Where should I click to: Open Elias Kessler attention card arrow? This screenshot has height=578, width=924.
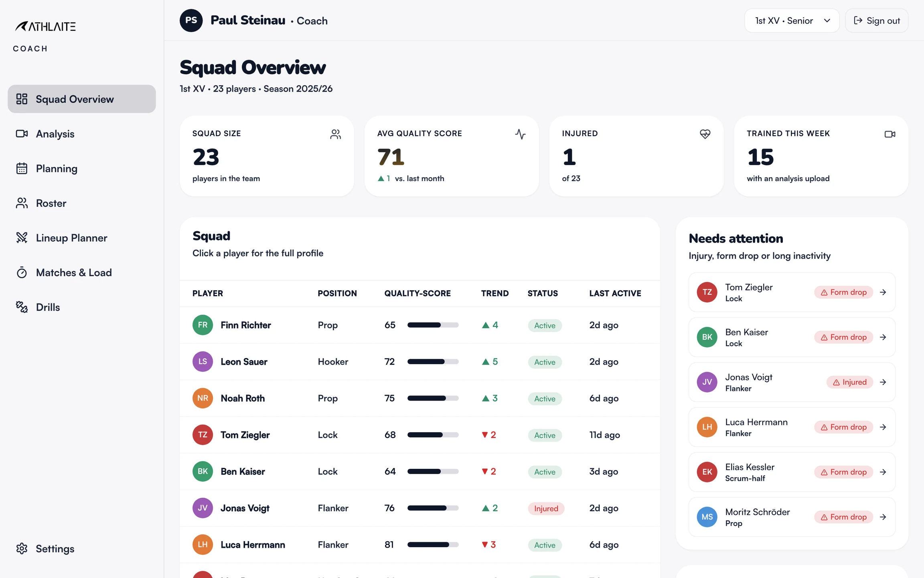click(883, 472)
